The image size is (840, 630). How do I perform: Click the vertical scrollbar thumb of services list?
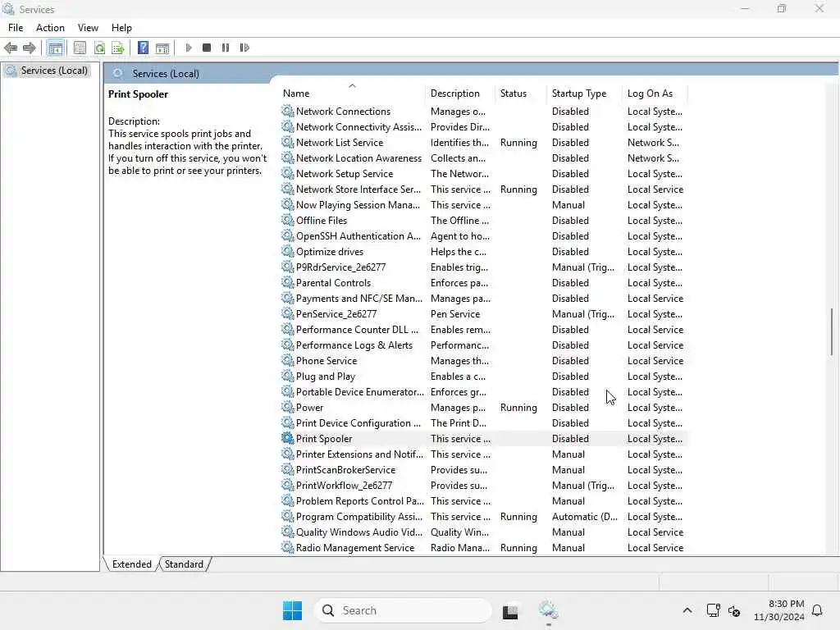coord(832,331)
